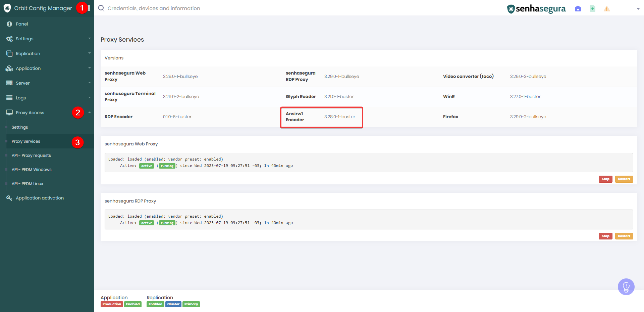Screen dimensions: 644x312
Task: Click Glyph Reader version 3.21.0-1~buster
Action: pos(339,96)
